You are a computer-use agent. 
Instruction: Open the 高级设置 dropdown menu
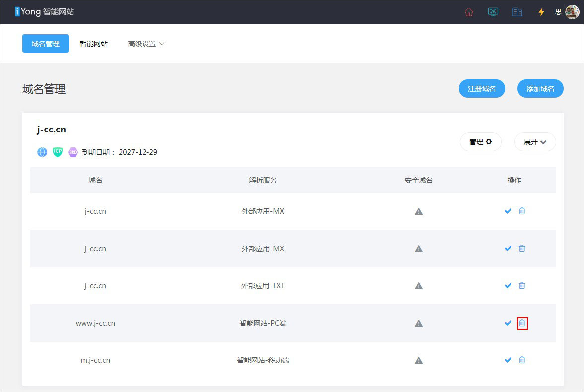click(x=146, y=44)
